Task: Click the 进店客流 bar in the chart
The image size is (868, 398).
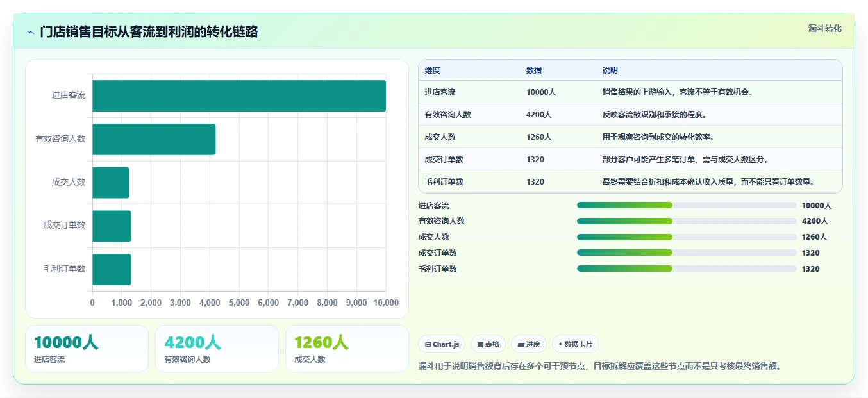Action: [239, 95]
